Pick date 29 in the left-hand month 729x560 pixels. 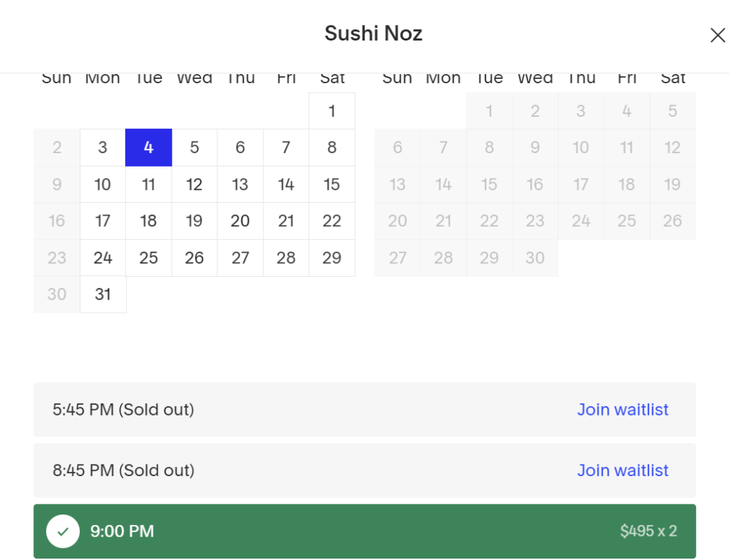pos(332,258)
